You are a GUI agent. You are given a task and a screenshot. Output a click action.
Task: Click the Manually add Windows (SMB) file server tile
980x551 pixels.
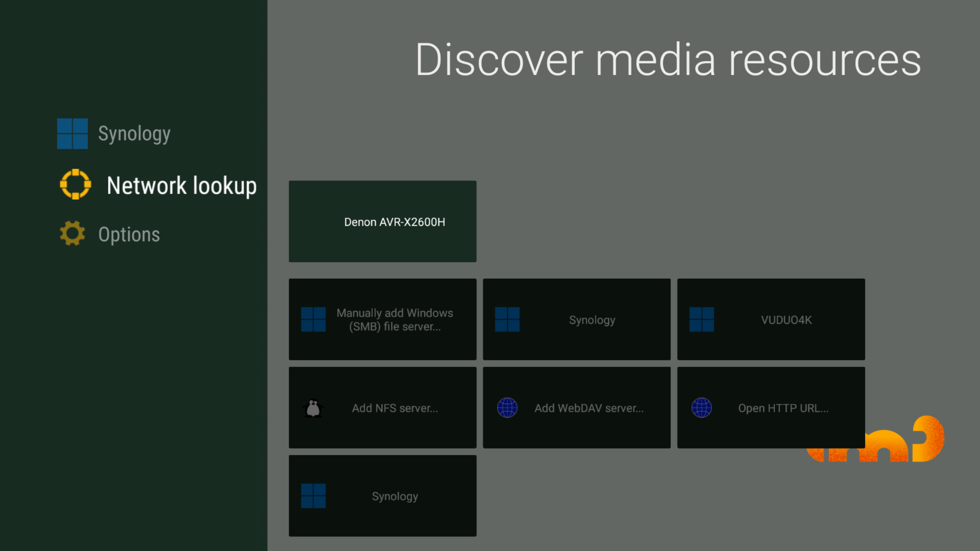tap(382, 319)
